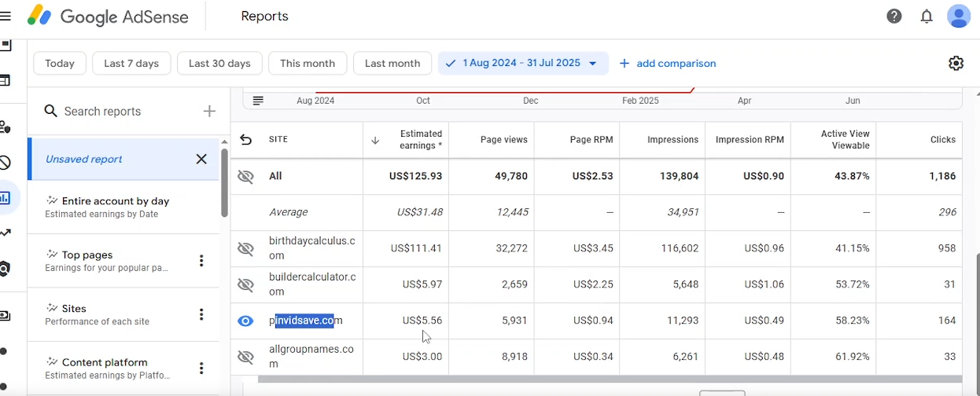Click allgroupnames.com site name
This screenshot has height=396, width=980.
[311, 357]
